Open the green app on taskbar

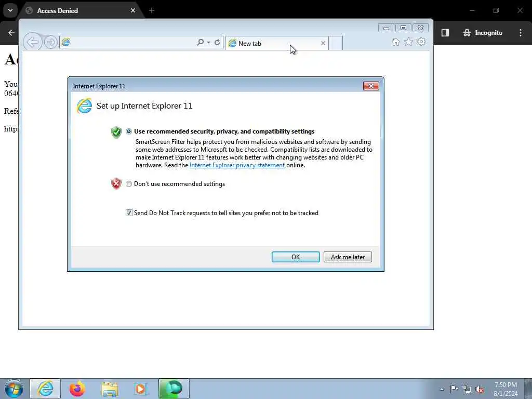174,389
